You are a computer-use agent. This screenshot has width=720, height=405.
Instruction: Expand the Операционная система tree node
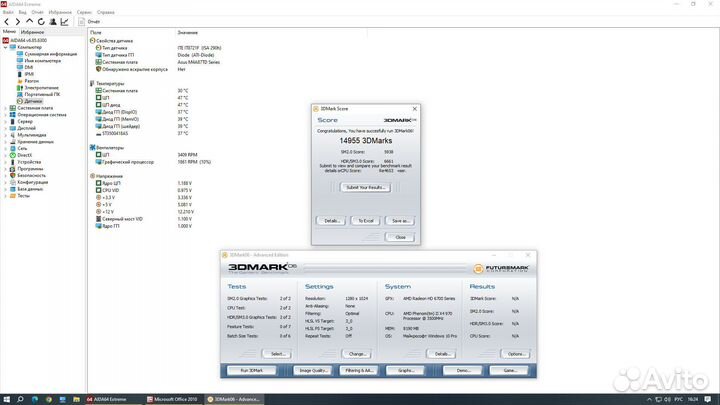[4, 114]
